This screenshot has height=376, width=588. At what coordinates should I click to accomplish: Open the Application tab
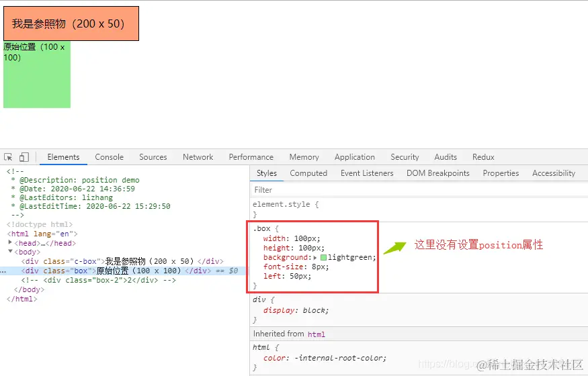pyautogui.click(x=355, y=157)
